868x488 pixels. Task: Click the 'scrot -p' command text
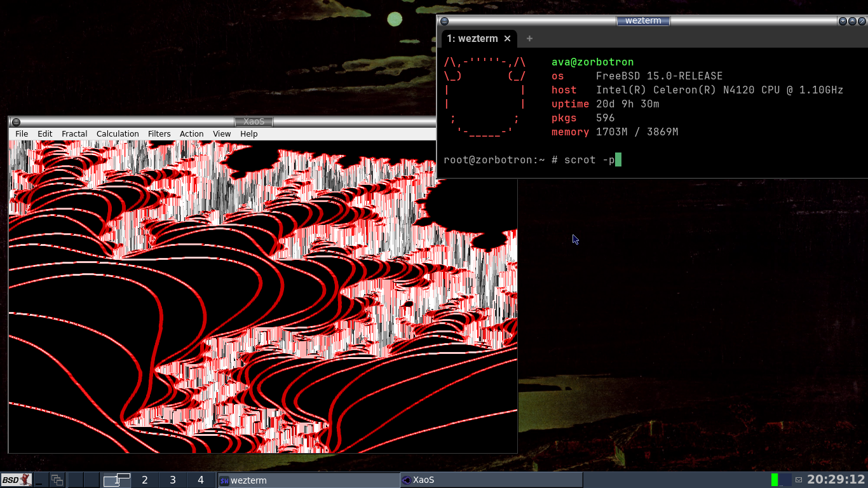[590, 159]
